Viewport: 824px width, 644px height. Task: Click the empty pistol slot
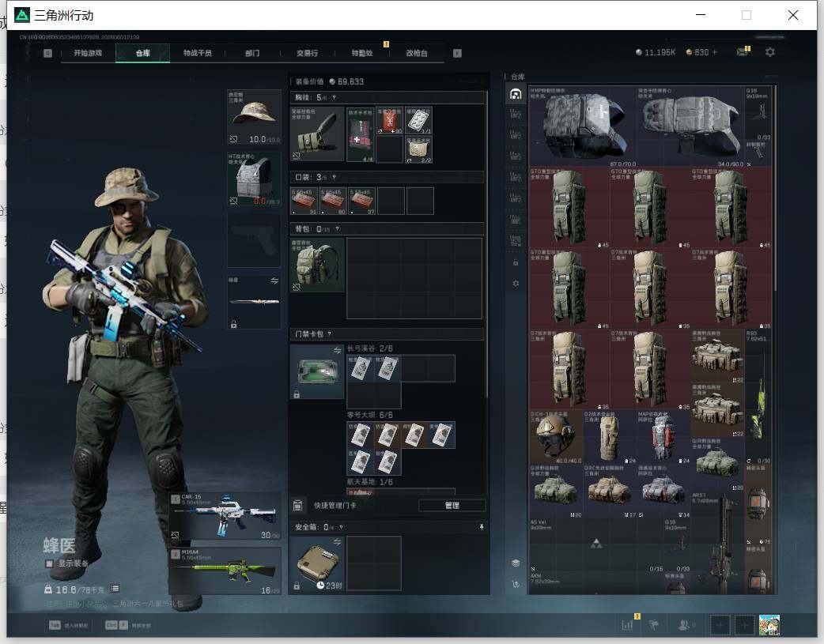pyautogui.click(x=254, y=240)
